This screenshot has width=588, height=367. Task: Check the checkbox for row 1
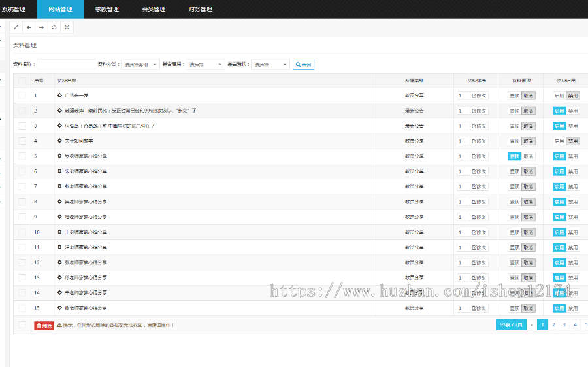(x=22, y=96)
